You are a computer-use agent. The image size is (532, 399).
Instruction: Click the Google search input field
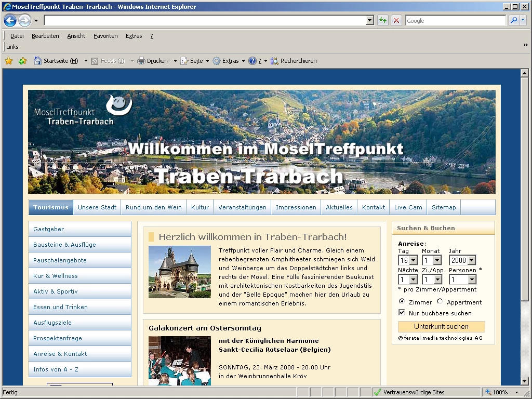[x=455, y=21]
